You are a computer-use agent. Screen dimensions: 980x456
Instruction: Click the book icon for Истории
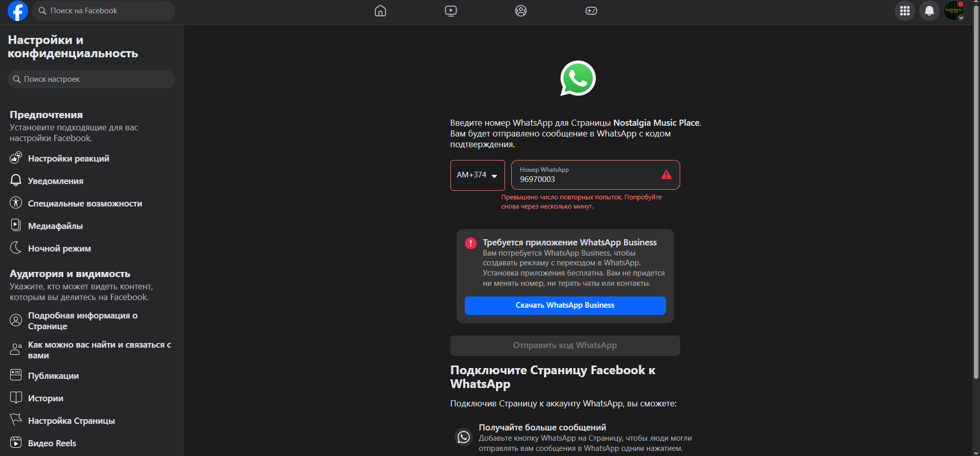16,398
